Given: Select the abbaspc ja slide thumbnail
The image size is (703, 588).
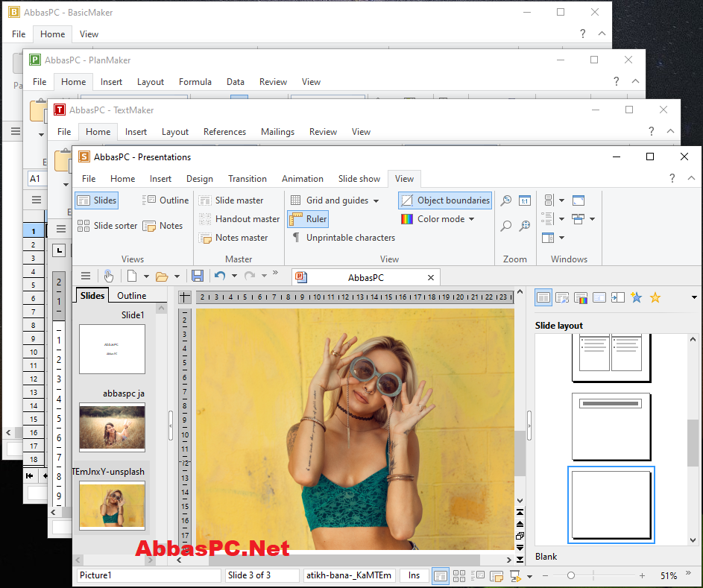Looking at the screenshot, I should click(x=112, y=427).
